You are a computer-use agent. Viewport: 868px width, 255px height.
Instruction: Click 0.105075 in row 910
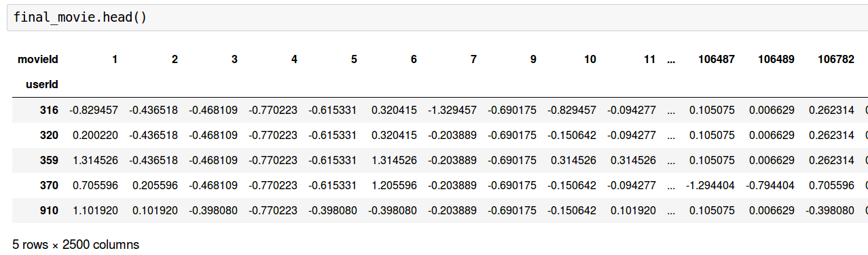712,210
